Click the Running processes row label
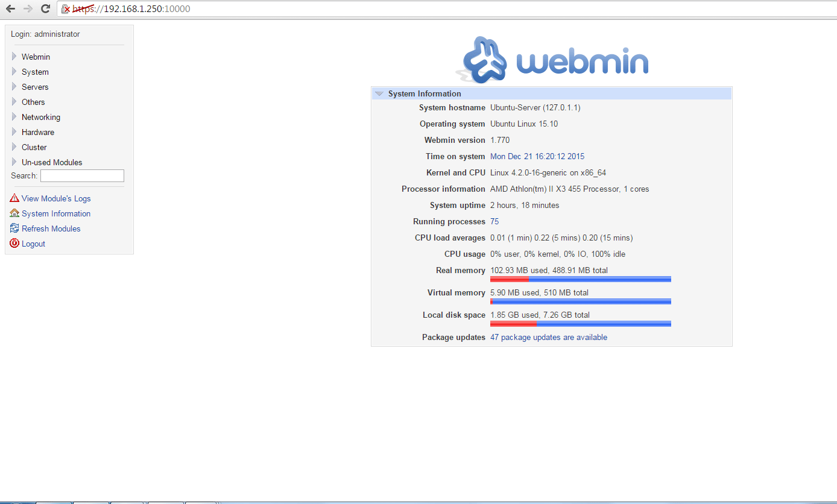Screen dimensions: 837x504 tap(449, 221)
